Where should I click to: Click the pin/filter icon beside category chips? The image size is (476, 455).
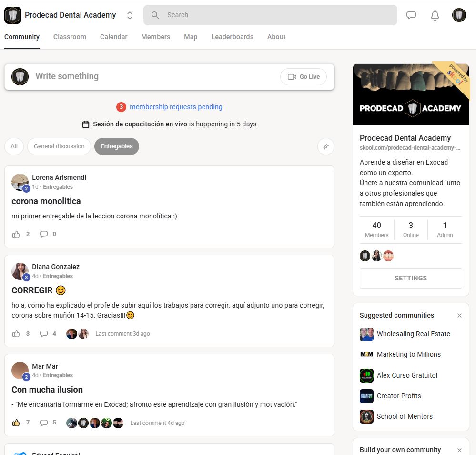click(326, 146)
